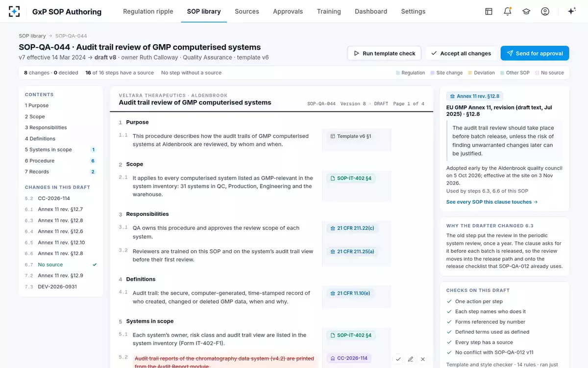Filter by Deviation legend swatch
Image resolution: width=588 pixels, height=368 pixels.
click(481, 73)
